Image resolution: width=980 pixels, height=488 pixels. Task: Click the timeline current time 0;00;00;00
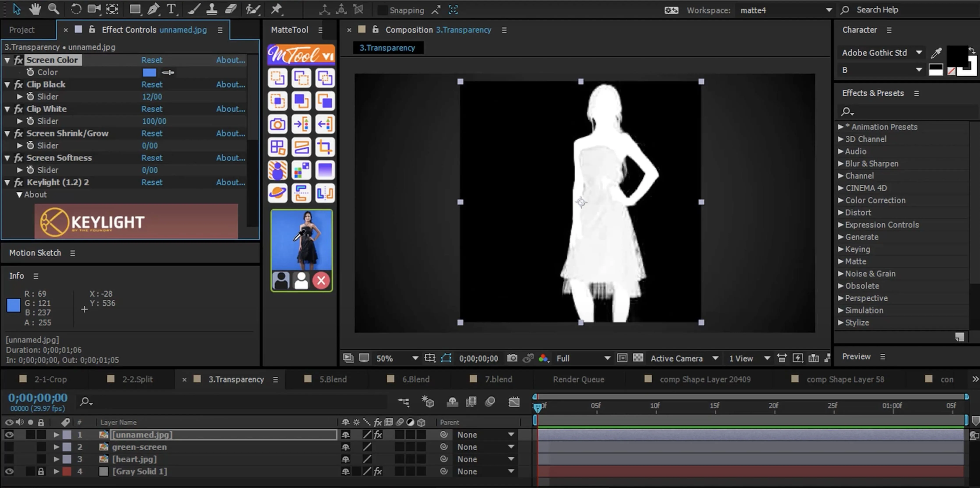38,398
